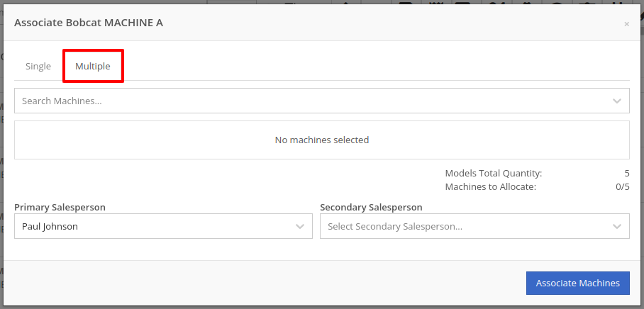Select the Paul Johnson salesperson value

coord(50,226)
